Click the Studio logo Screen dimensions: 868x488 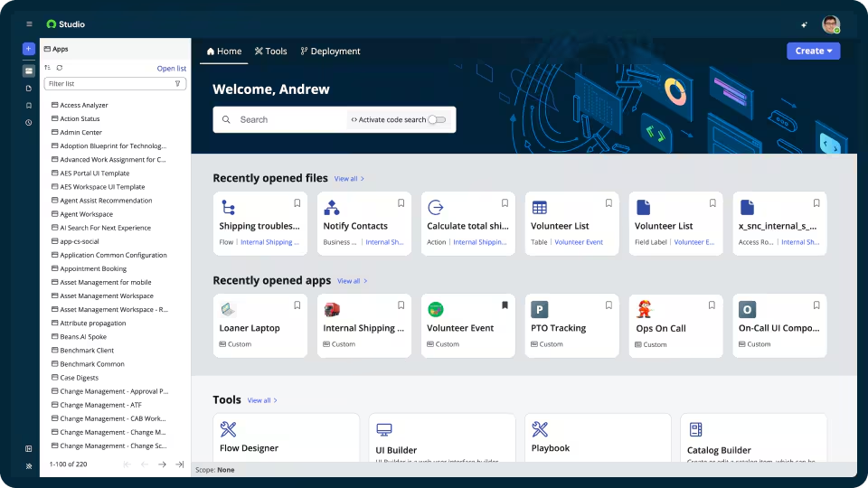pos(65,24)
